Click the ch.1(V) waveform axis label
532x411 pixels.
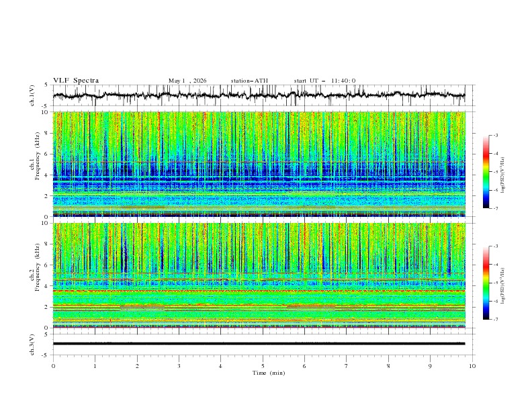(x=32, y=95)
